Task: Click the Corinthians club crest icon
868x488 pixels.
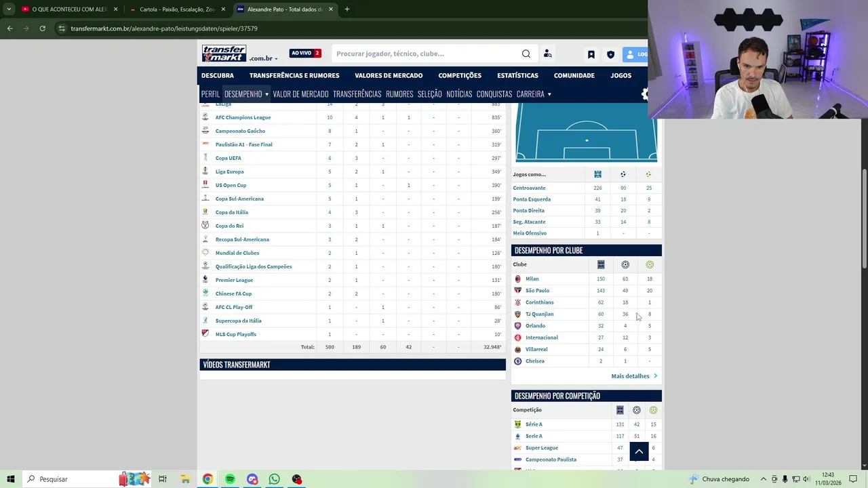Action: 518,302
